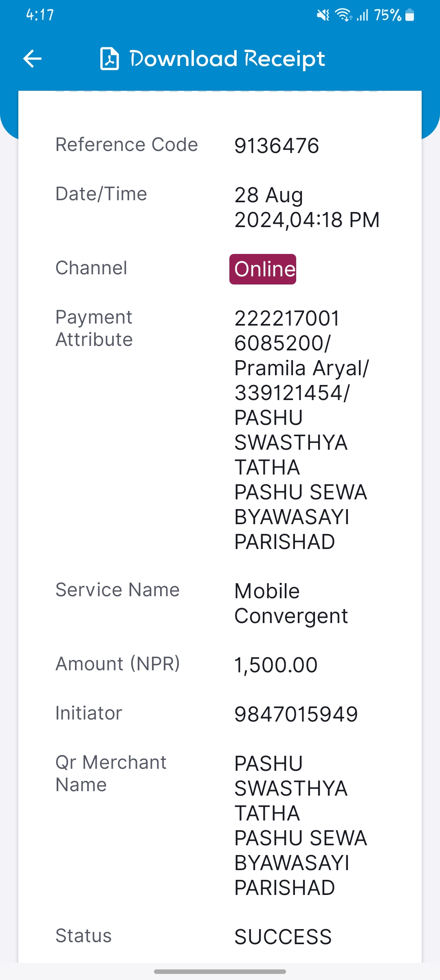Tap the Wi-Fi status icon
Image resolution: width=440 pixels, height=980 pixels.
343,15
